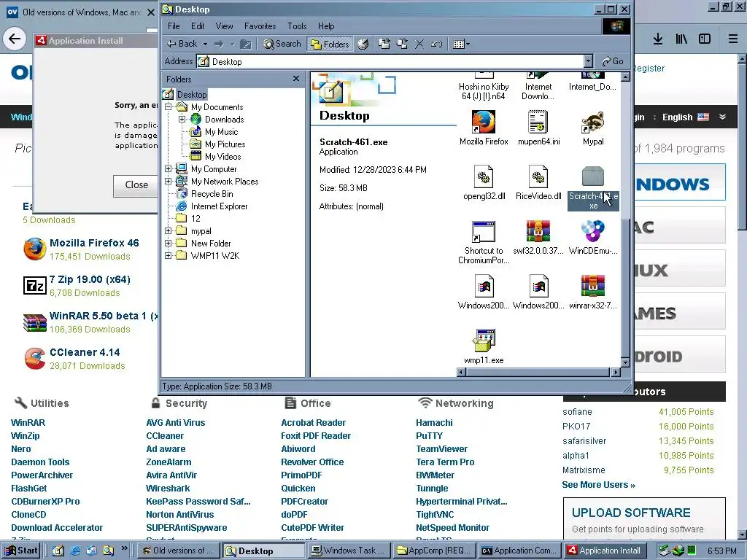Click the Go button
The width and height of the screenshot is (747, 560).
point(613,61)
